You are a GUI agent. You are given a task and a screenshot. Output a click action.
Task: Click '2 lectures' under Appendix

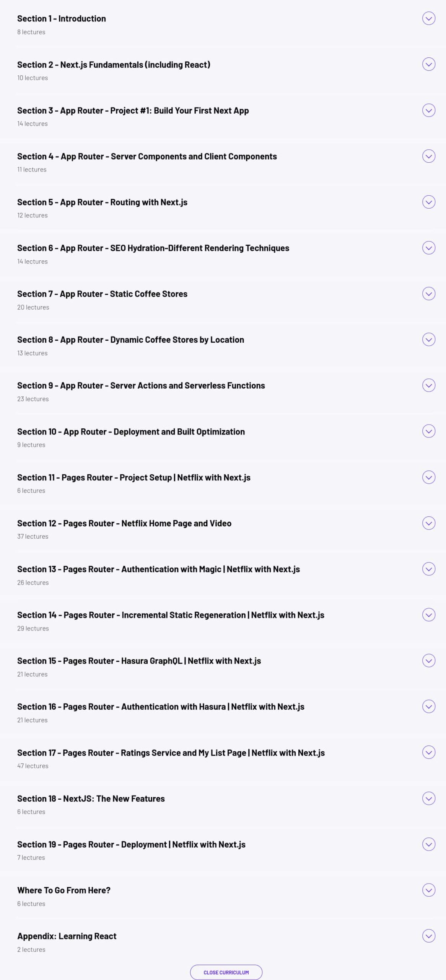(x=31, y=949)
